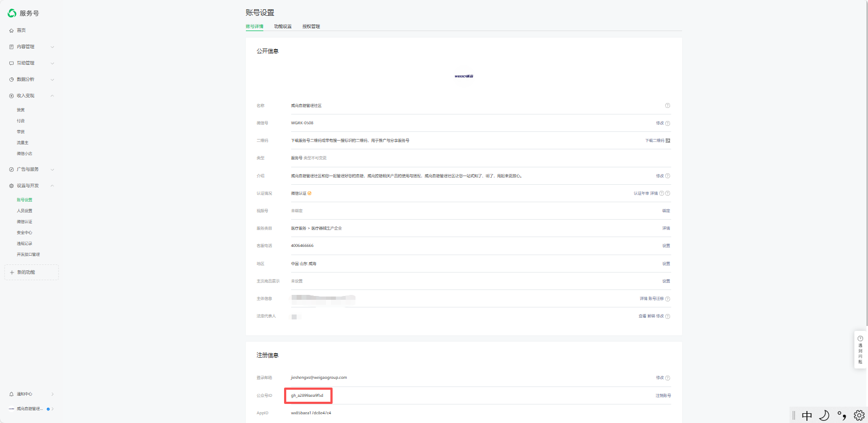Image resolution: width=868 pixels, height=423 pixels.
Task: Click the QR code icon beside 下载二维码
Action: tap(668, 141)
